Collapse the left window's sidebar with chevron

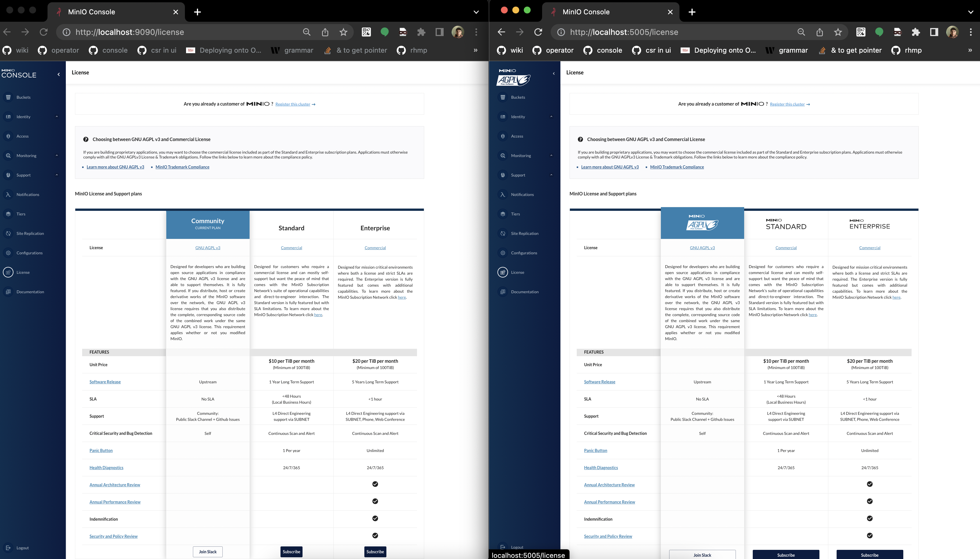tap(59, 74)
